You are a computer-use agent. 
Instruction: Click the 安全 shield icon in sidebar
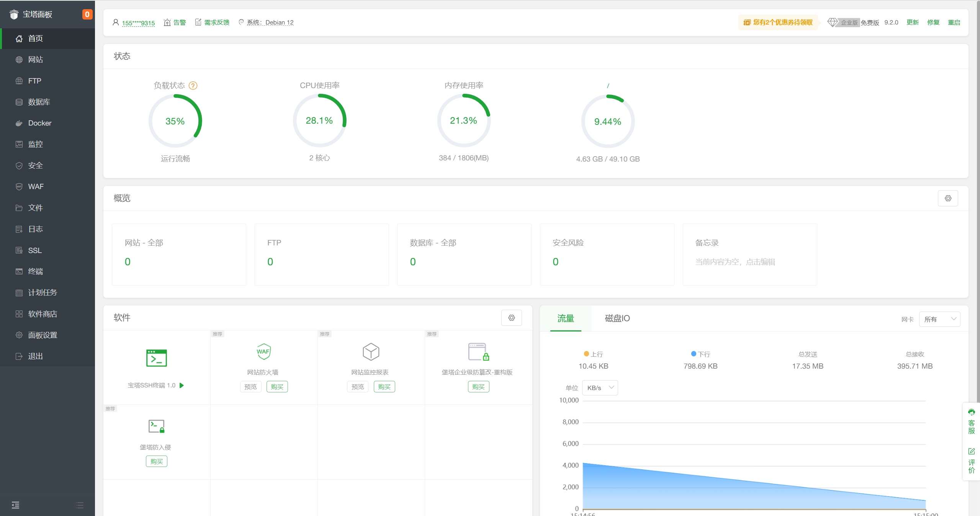(19, 165)
